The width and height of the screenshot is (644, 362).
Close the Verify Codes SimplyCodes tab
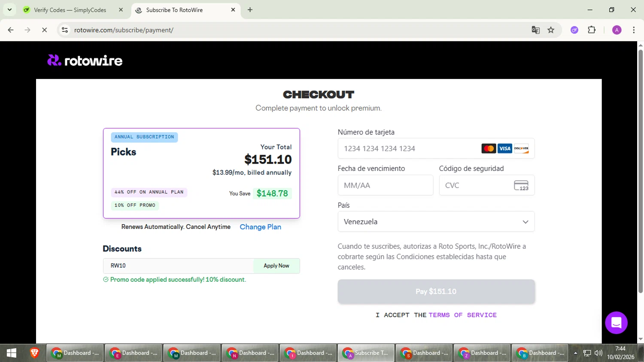[121, 10]
